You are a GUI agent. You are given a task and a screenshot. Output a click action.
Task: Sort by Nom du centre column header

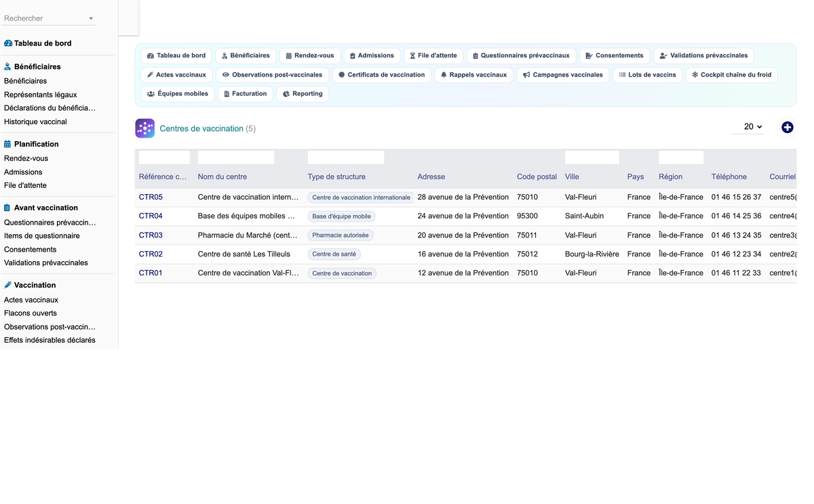pyautogui.click(x=222, y=177)
